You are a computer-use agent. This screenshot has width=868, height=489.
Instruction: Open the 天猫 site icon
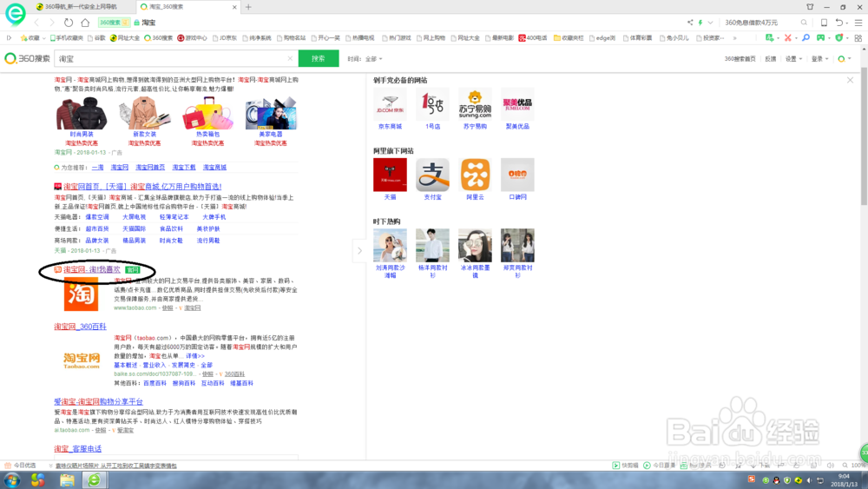tap(390, 175)
